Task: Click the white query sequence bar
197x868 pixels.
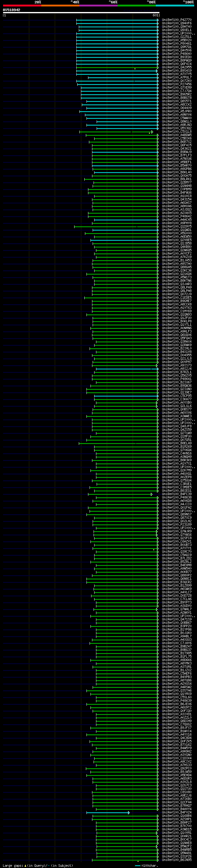Action: (81, 13)
